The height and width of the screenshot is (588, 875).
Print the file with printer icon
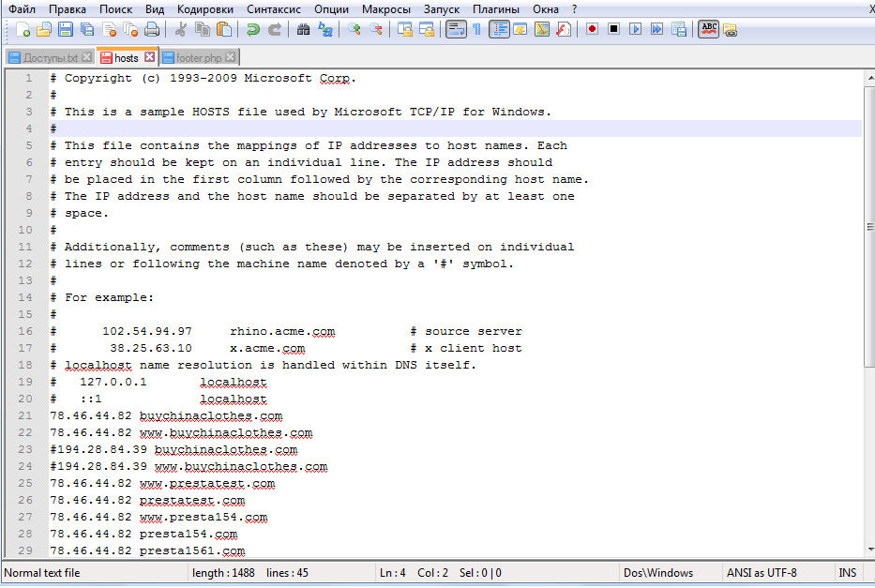pos(152,29)
